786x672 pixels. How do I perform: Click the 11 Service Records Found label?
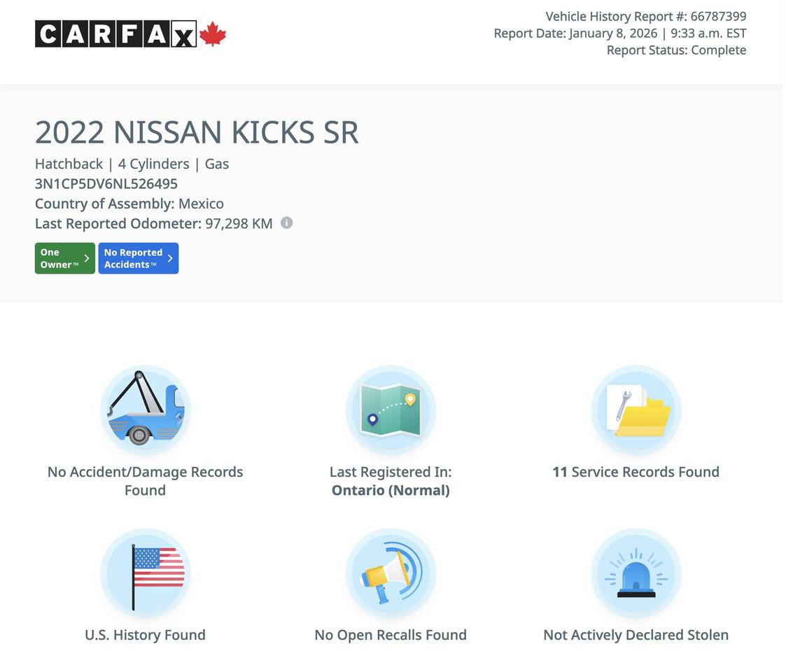636,471
